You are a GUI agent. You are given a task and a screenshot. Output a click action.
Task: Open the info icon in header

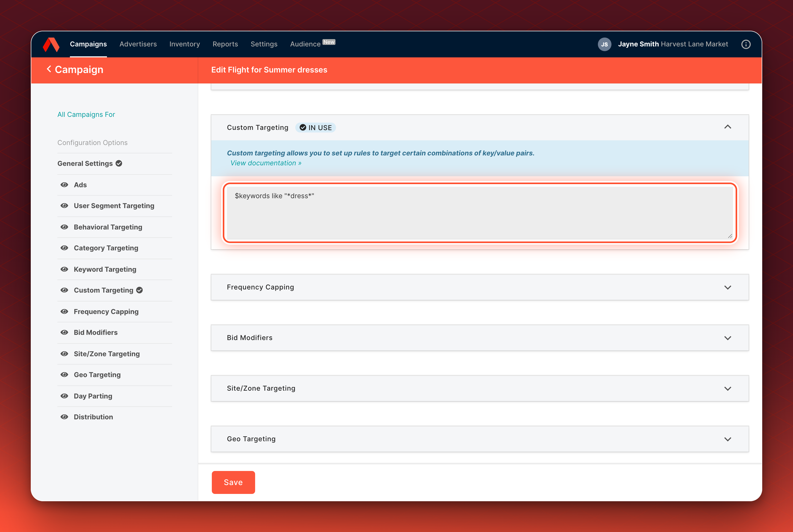pos(746,44)
